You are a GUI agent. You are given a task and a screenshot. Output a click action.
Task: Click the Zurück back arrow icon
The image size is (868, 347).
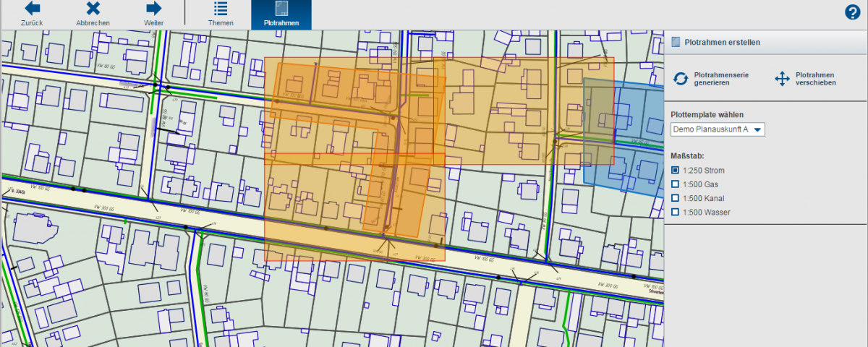(32, 9)
